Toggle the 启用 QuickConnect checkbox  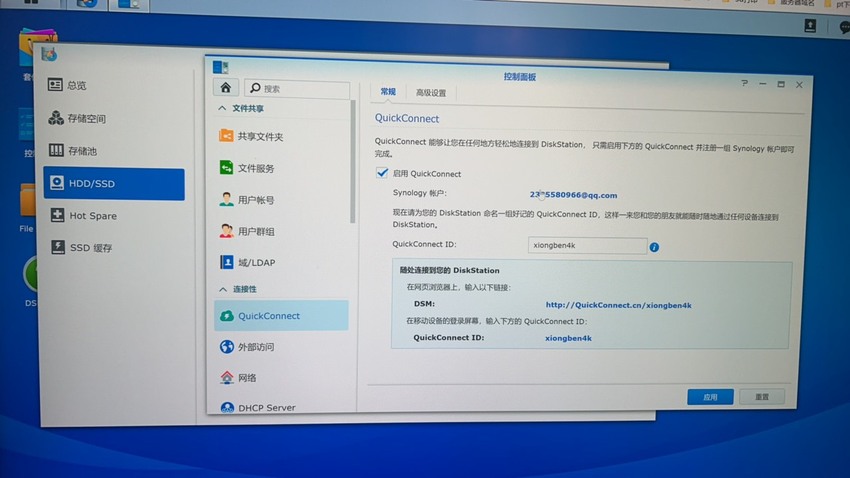382,173
